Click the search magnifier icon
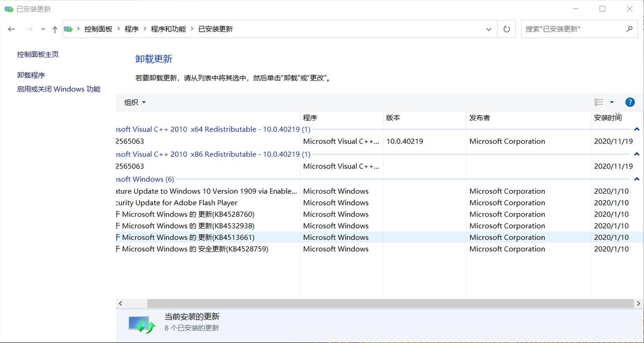This screenshot has width=644, height=343. tap(629, 29)
